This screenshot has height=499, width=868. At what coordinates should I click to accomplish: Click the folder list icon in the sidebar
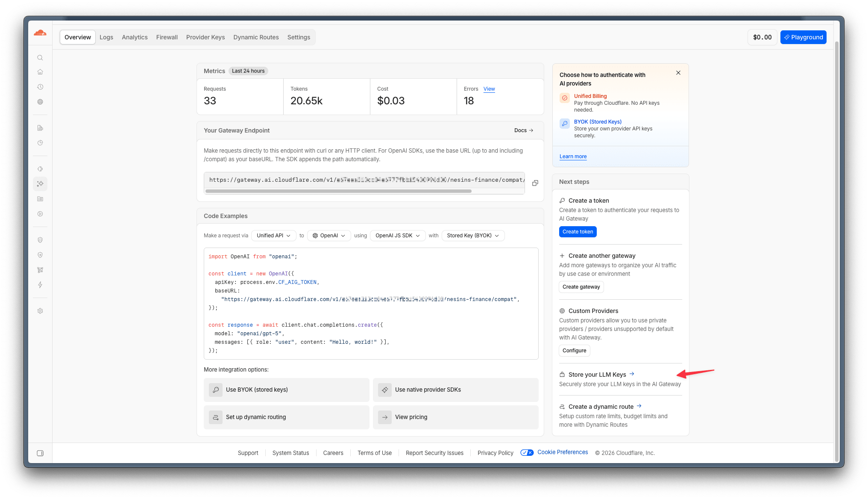[x=40, y=199]
